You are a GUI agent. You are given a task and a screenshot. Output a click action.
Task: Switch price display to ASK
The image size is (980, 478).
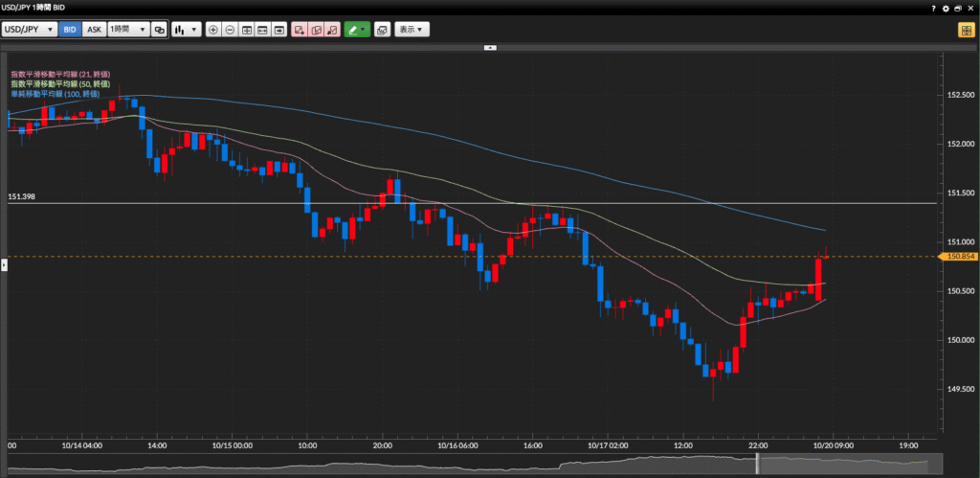tap(94, 30)
